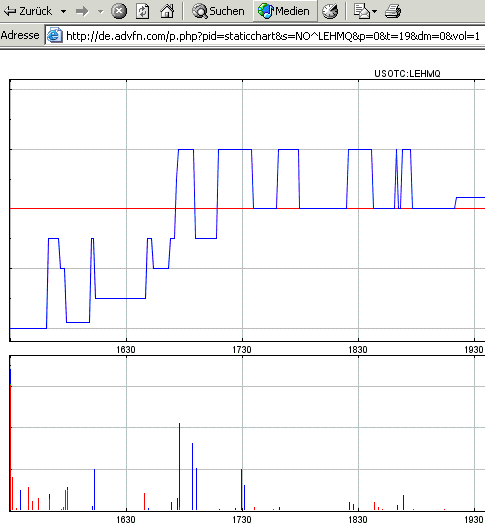Image resolution: width=485 pixels, height=527 pixels.
Task: Click the stop loading icon
Action: click(x=119, y=11)
